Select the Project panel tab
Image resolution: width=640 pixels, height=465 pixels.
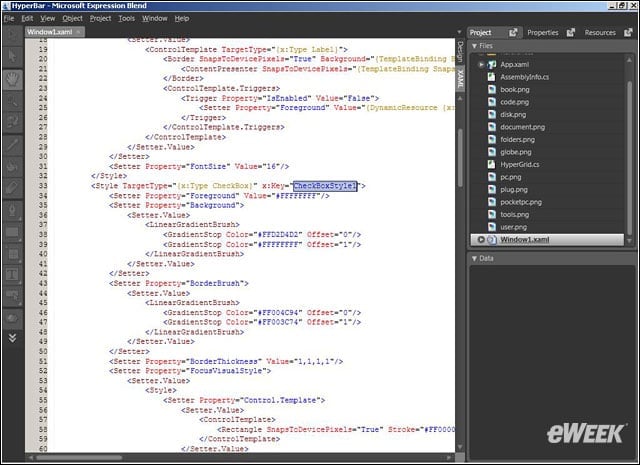(x=480, y=32)
